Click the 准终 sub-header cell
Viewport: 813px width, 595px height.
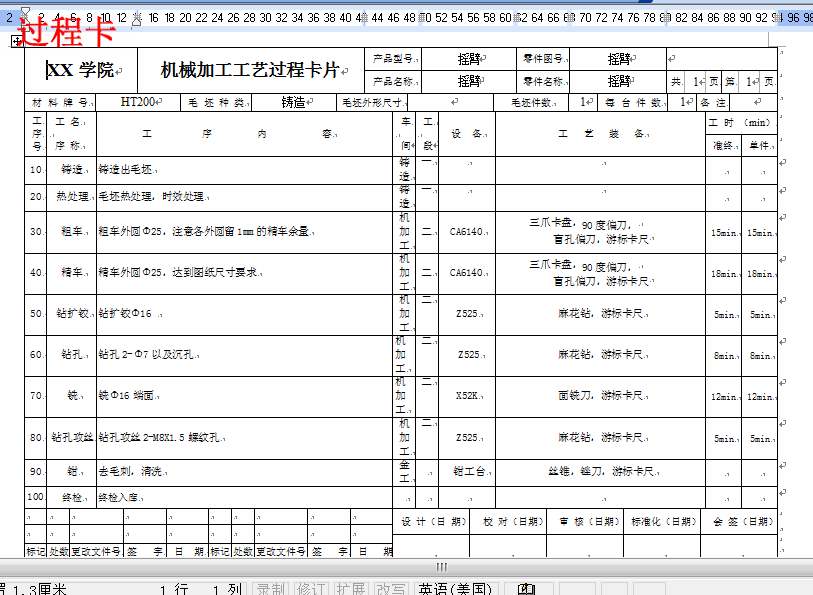(x=723, y=146)
